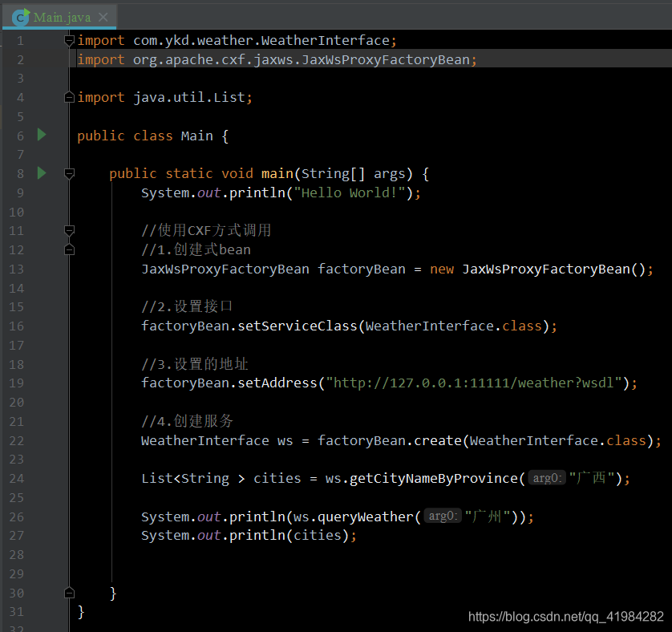Click the "广西" string argument

(592, 478)
